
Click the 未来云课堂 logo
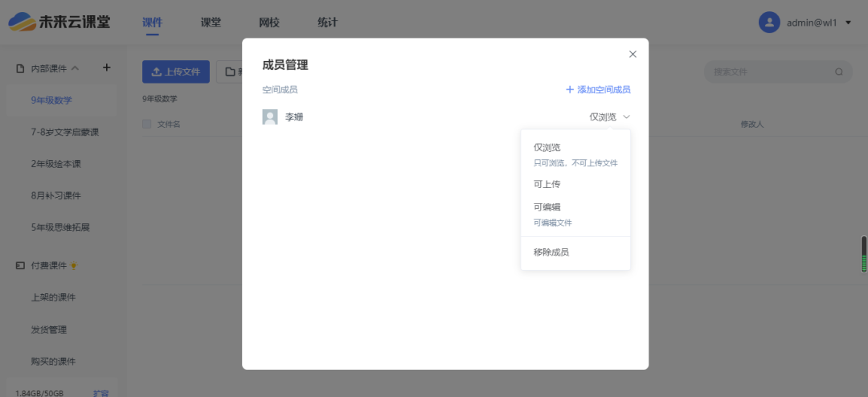pyautogui.click(x=60, y=23)
